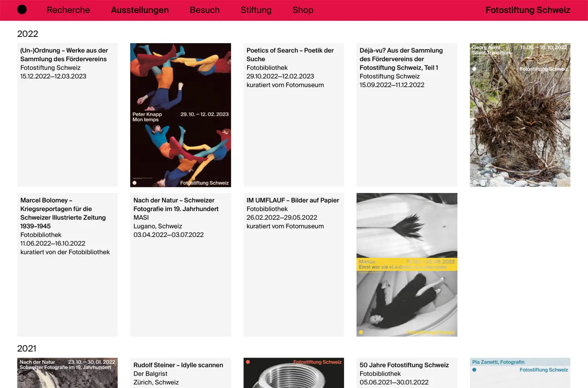This screenshot has width=588, height=388.
Task: Open the Pia Zanetti, Fotografin poster
Action: click(x=520, y=373)
